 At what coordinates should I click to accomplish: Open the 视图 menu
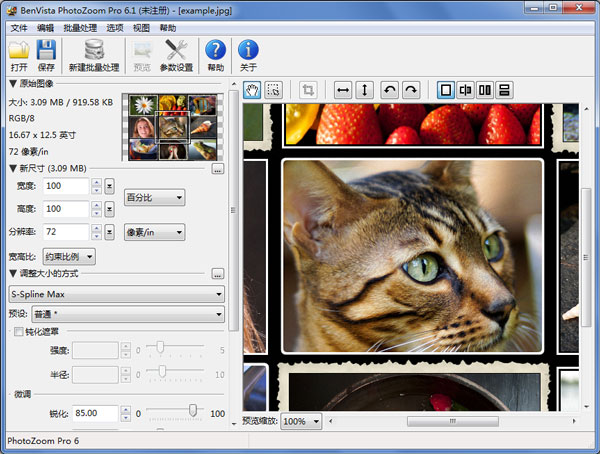tap(141, 28)
